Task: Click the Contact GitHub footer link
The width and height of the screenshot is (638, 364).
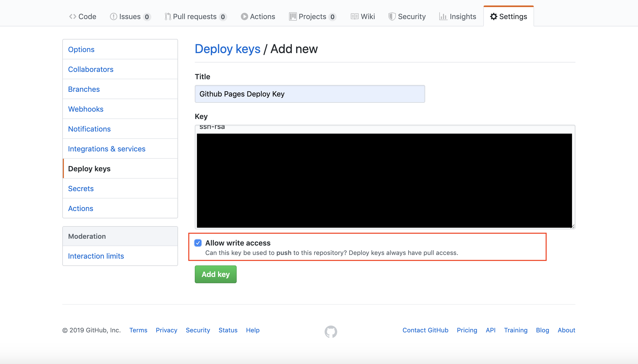Action: pos(425,330)
